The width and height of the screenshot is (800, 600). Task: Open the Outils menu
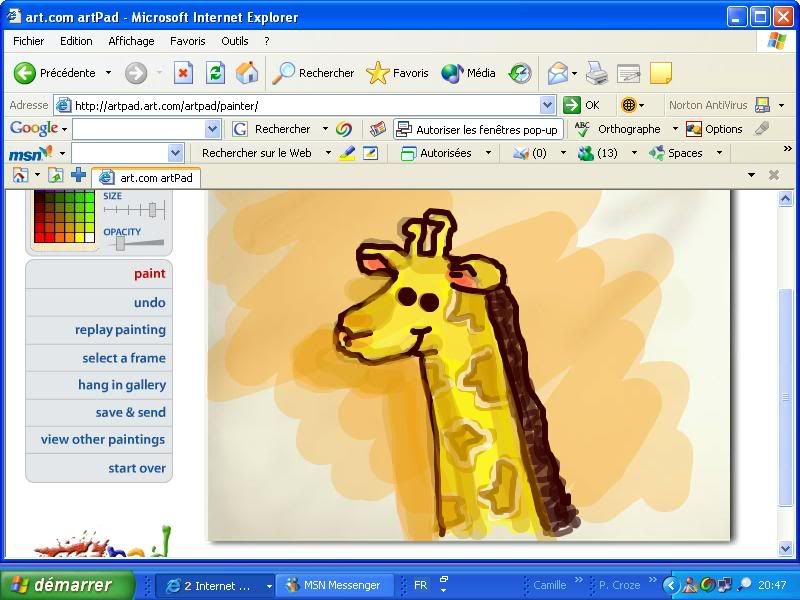235,41
